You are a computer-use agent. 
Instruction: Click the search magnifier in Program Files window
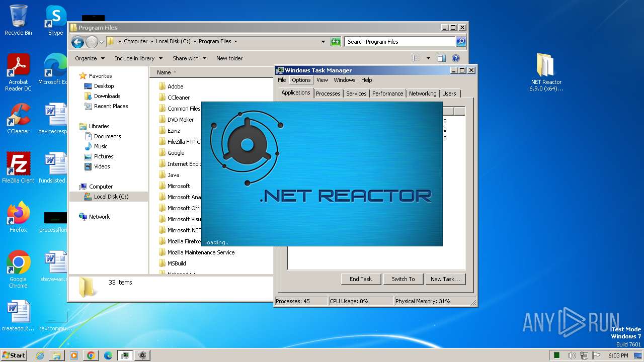click(460, 42)
